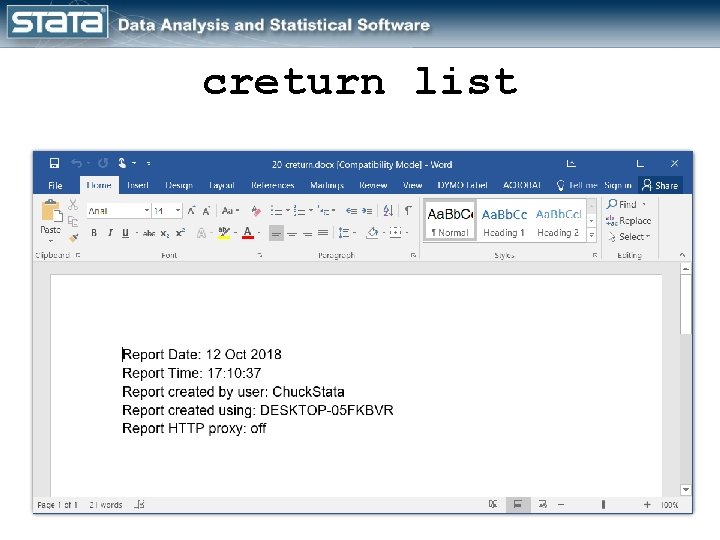Image resolution: width=720 pixels, height=540 pixels.
Task: Click the vertical scrollbar down arrow
Action: pyautogui.click(x=686, y=489)
